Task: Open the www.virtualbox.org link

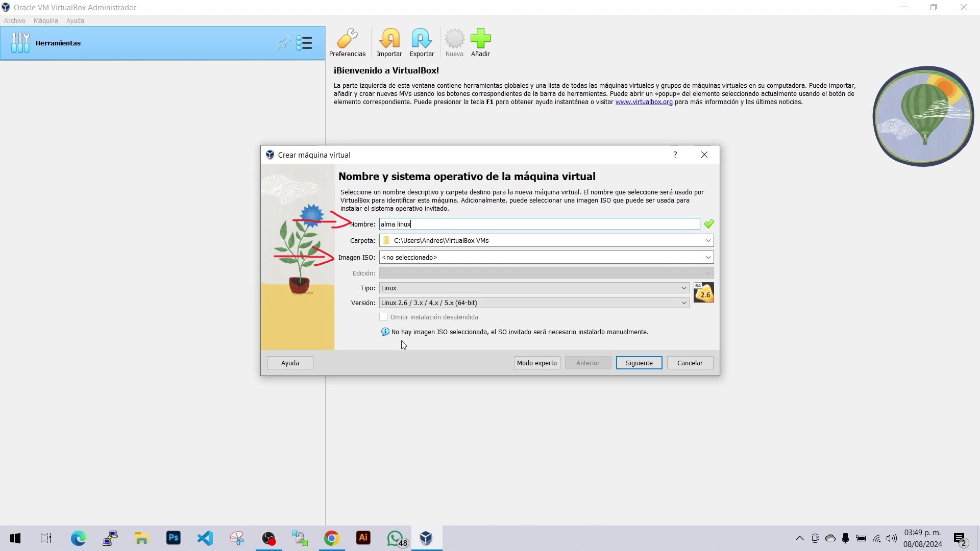Action: coord(644,102)
